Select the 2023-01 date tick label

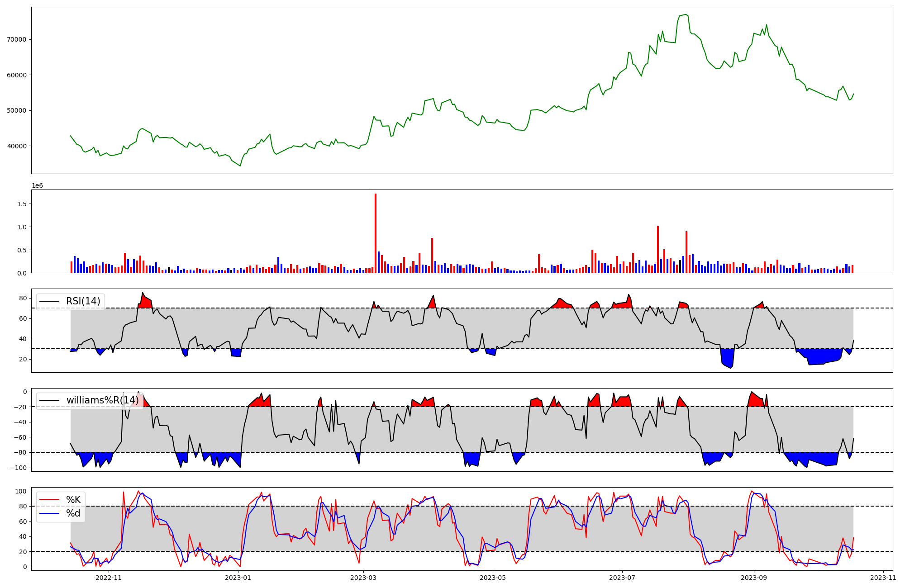coord(238,578)
